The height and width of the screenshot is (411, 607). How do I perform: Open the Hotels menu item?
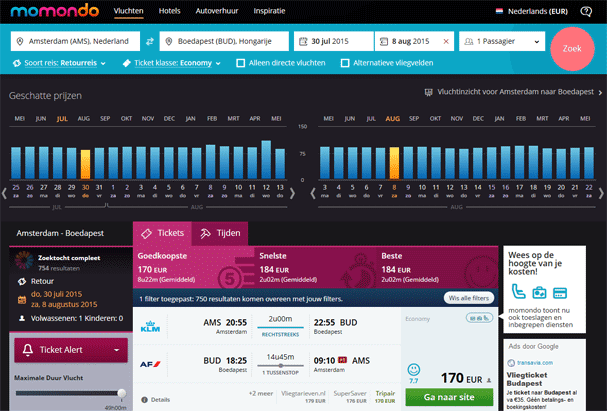click(x=170, y=11)
